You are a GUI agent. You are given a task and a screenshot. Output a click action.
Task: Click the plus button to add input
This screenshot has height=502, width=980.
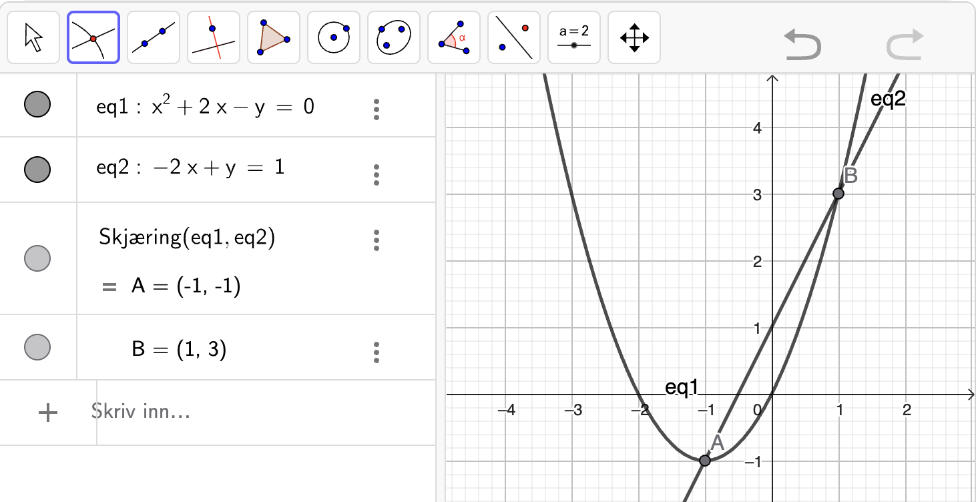pyautogui.click(x=48, y=413)
